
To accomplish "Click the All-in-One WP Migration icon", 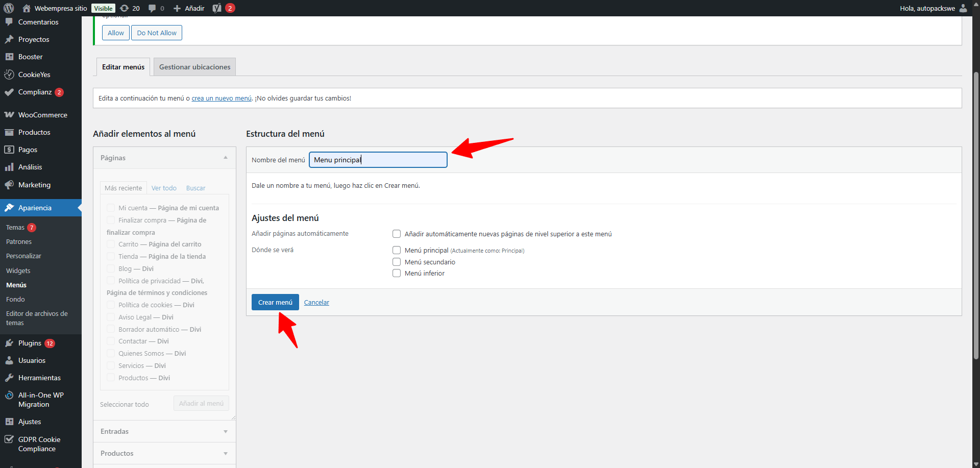I will click(9, 396).
